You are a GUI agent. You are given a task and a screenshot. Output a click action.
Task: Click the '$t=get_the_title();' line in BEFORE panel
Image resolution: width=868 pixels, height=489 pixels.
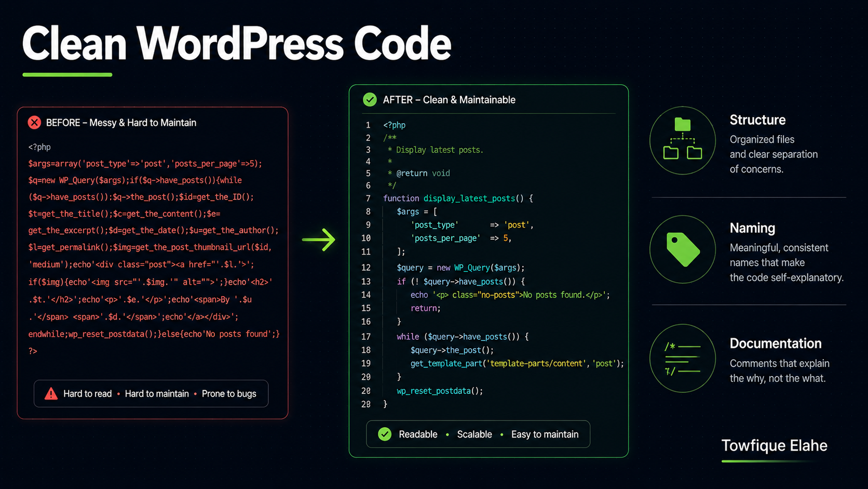tap(124, 214)
